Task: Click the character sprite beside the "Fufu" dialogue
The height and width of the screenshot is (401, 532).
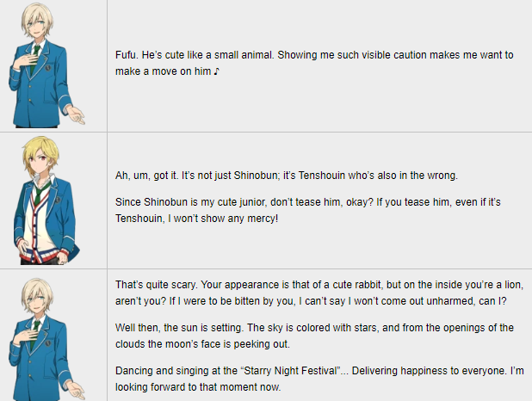Action: (46, 65)
